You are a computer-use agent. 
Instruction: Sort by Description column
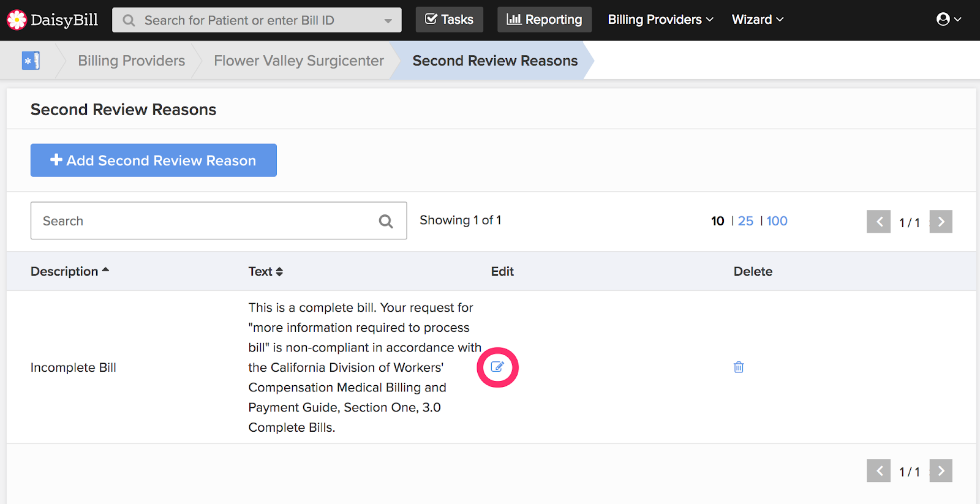70,271
